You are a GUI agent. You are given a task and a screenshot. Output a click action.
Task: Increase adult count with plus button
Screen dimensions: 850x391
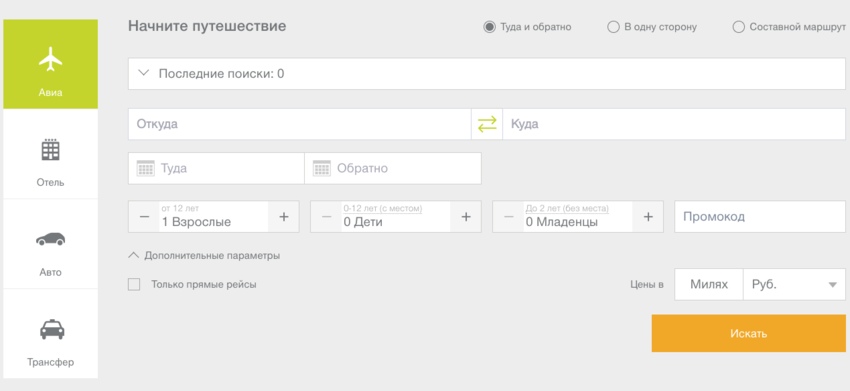click(x=284, y=217)
